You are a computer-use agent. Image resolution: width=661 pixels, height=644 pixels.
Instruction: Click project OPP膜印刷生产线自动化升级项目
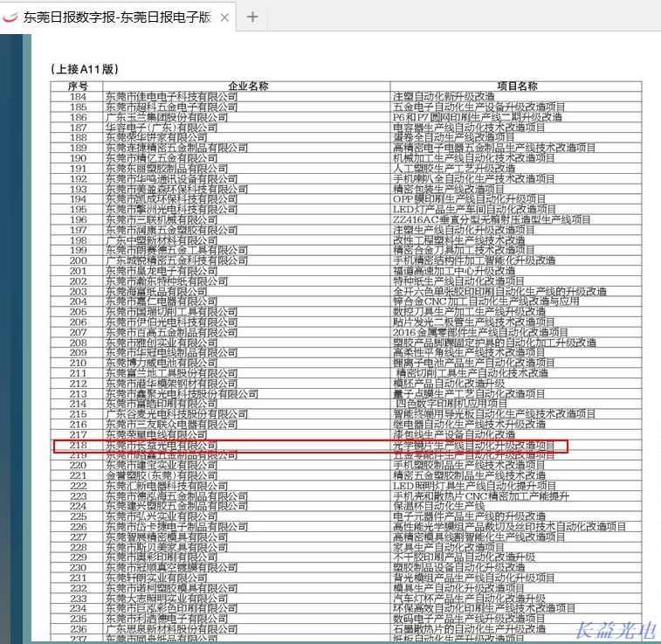coord(469,199)
